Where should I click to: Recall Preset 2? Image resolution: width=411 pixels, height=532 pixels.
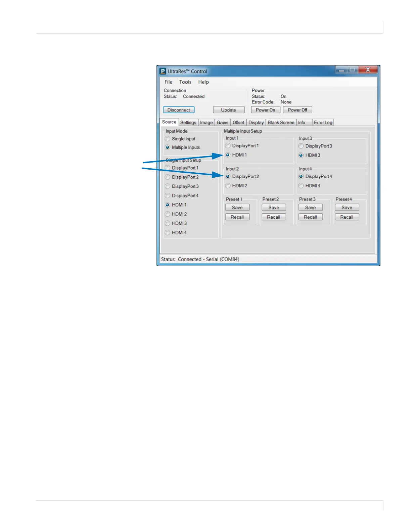[274, 217]
